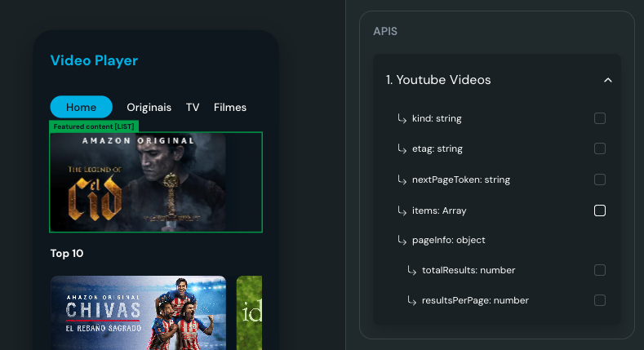
Task: Collapse the Youtube Videos API section
Action: pyautogui.click(x=608, y=80)
